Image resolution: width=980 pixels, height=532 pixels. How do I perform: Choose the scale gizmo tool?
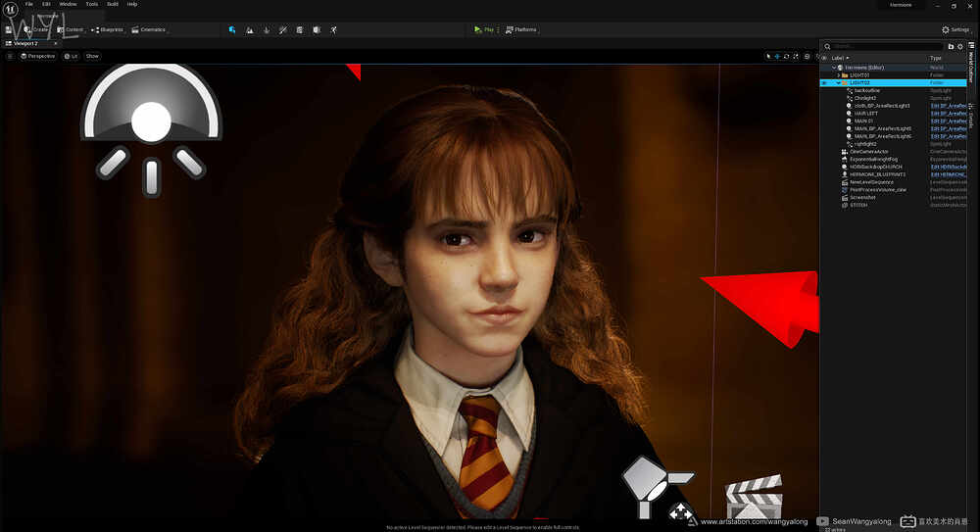(x=796, y=56)
